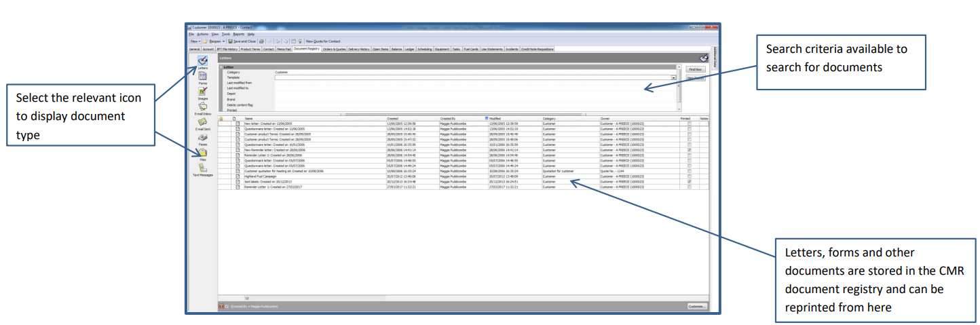
Task: Show Images in the document registry
Action: pyautogui.click(x=203, y=92)
